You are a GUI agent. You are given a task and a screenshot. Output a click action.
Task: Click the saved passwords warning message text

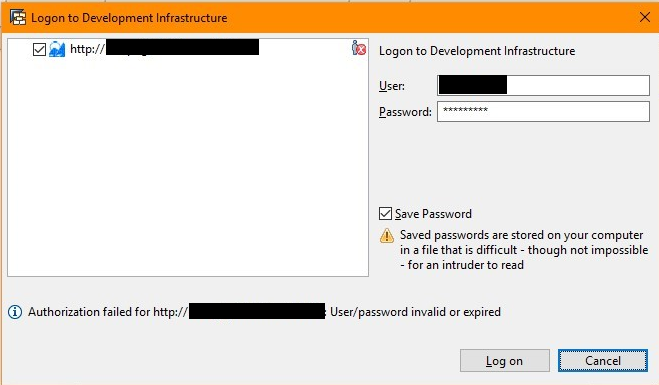pyautogui.click(x=524, y=250)
